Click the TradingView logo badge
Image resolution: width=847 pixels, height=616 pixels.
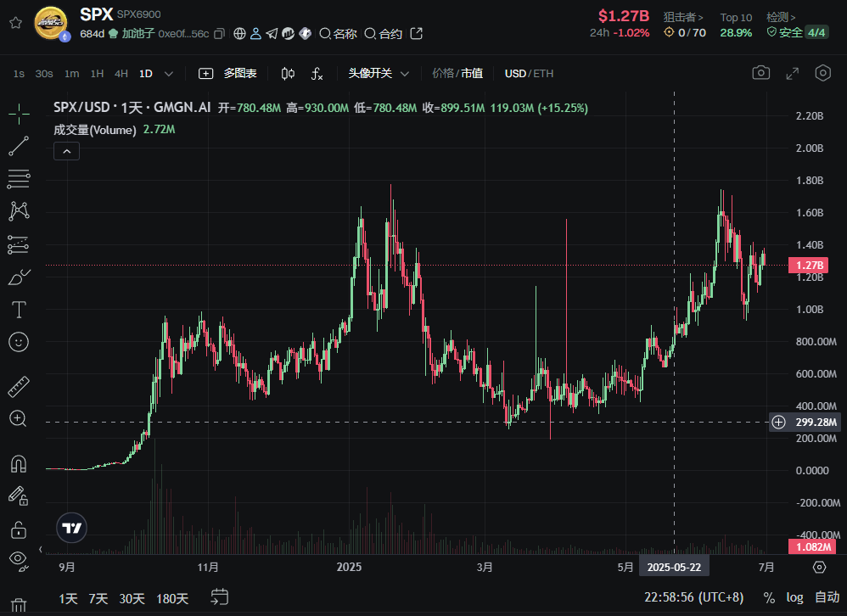pos(72,528)
